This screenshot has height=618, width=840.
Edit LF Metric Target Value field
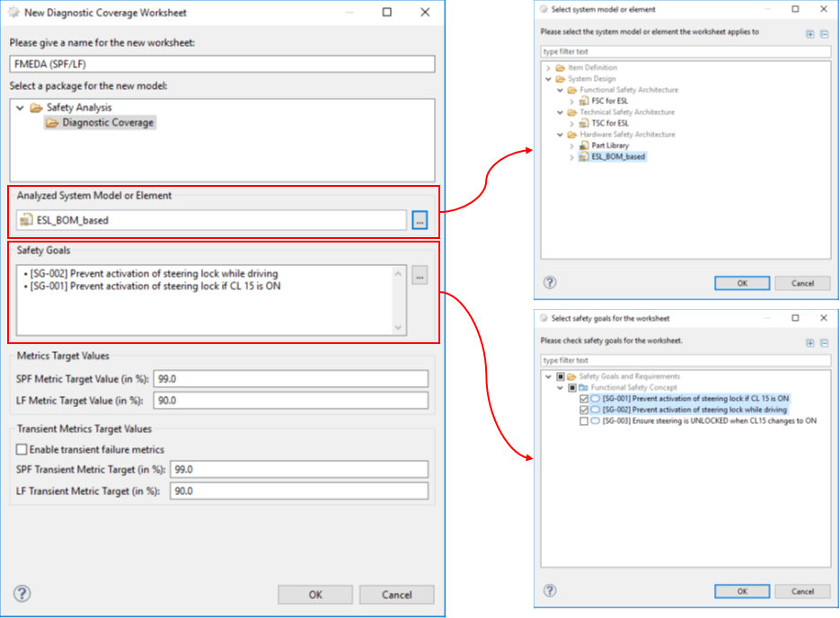291,401
